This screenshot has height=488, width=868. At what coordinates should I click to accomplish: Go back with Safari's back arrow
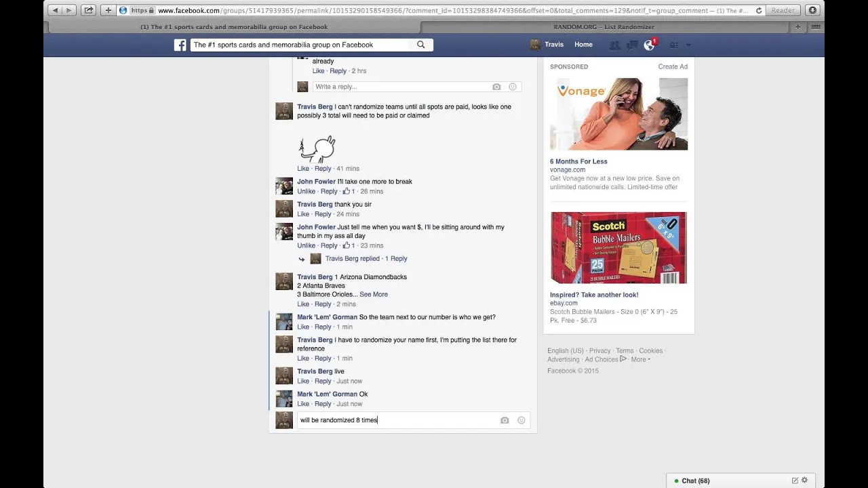click(x=55, y=10)
